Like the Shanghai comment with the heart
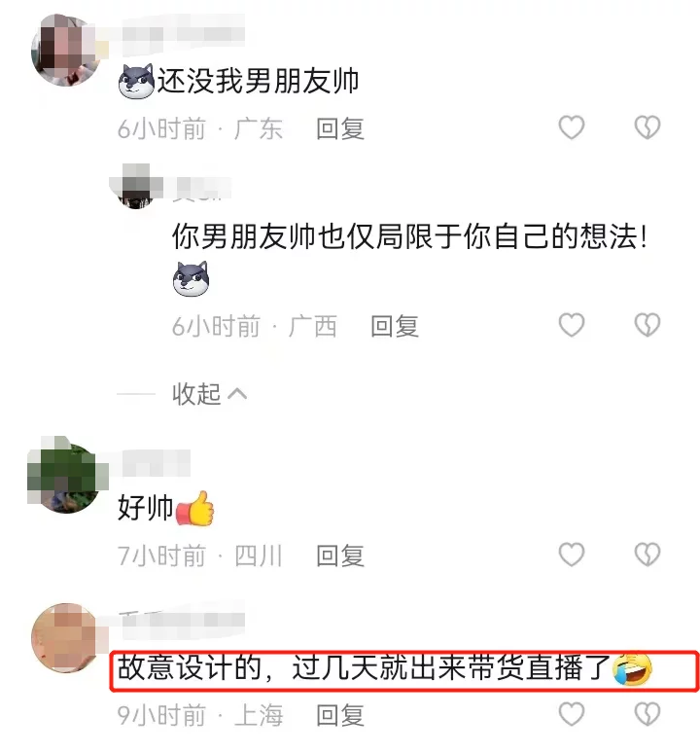The image size is (700, 753). coord(571,714)
